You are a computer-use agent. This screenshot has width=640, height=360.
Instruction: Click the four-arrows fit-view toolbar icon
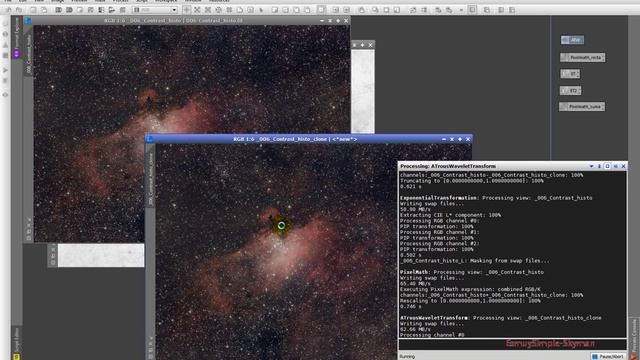coord(197,9)
